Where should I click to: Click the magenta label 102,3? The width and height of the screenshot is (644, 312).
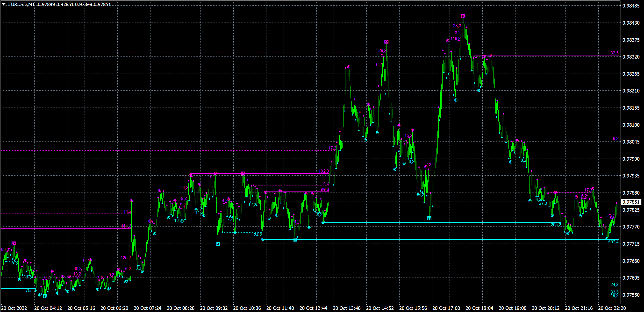[x=324, y=171]
